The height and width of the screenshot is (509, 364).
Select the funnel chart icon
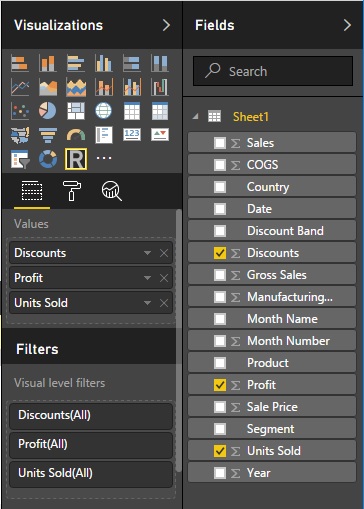click(x=48, y=135)
